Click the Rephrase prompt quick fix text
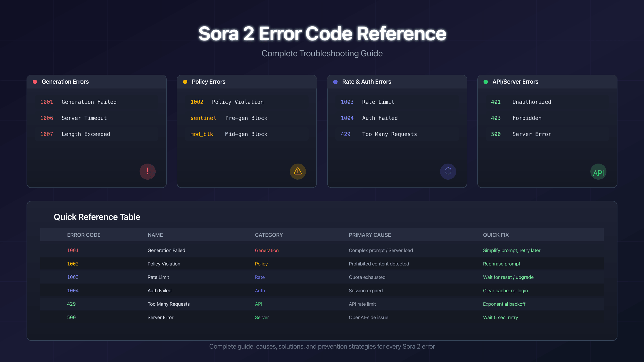The height and width of the screenshot is (362, 644). (x=501, y=264)
